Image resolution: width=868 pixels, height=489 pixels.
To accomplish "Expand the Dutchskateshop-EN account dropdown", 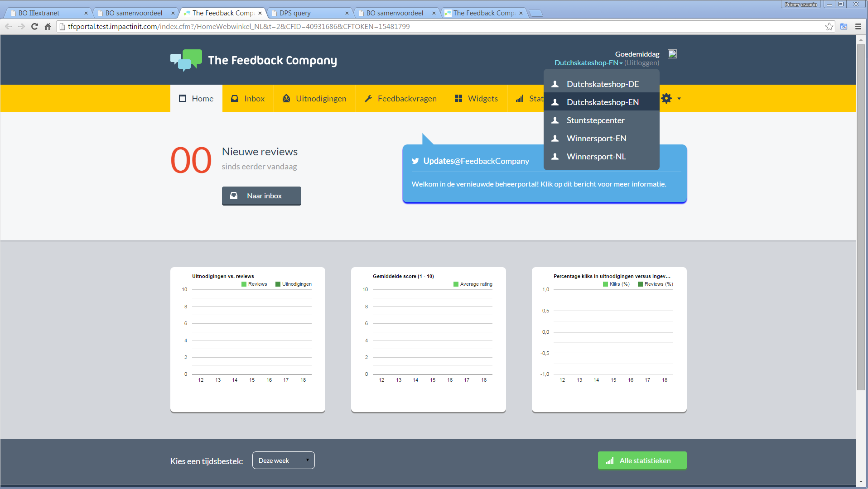I will click(x=588, y=63).
